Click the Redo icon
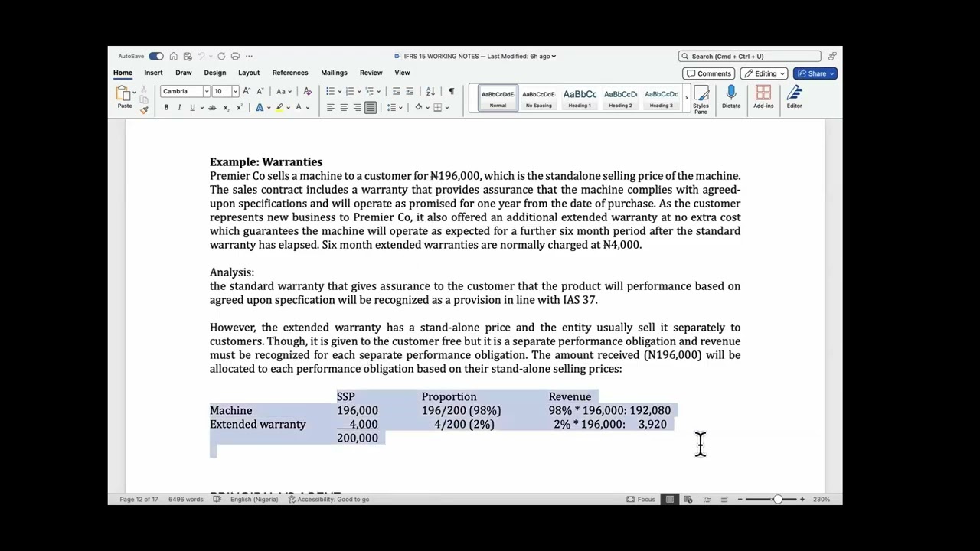The image size is (980, 551). click(221, 56)
